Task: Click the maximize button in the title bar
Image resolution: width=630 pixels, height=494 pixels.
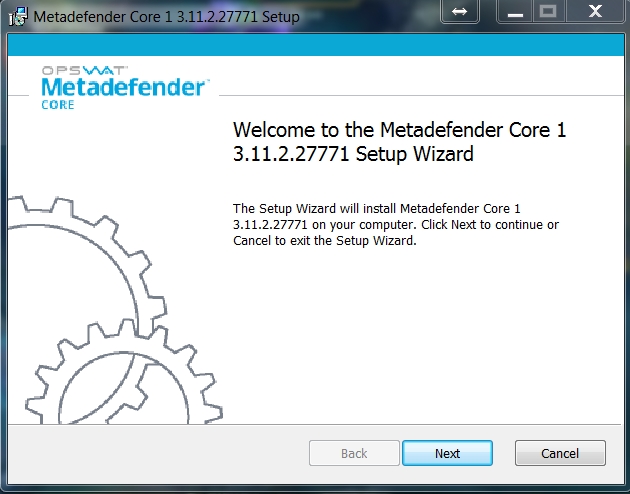Action: 548,11
